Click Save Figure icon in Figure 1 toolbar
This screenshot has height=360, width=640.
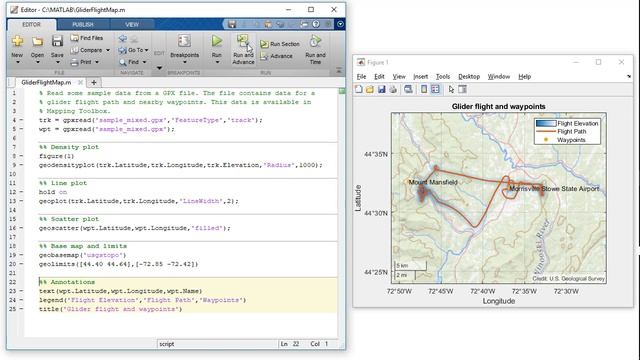pyautogui.click(x=381, y=89)
